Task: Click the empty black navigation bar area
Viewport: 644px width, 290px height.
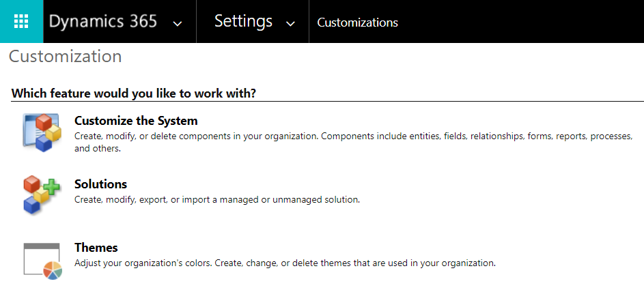Action: tap(519, 21)
